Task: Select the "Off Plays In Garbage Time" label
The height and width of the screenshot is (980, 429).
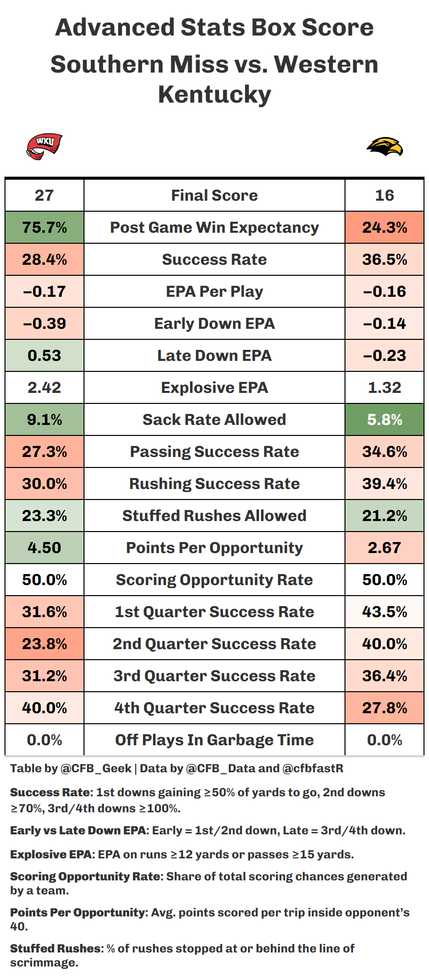Action: click(x=214, y=740)
